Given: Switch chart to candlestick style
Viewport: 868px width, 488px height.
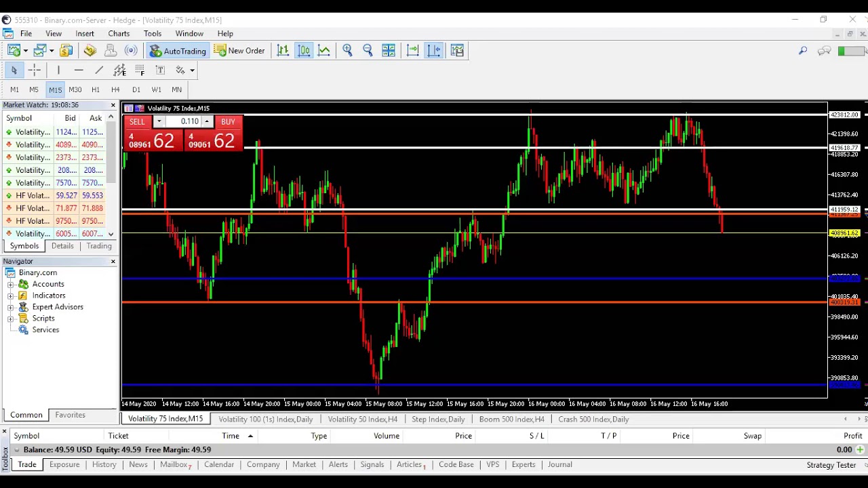Looking at the screenshot, I should [304, 50].
